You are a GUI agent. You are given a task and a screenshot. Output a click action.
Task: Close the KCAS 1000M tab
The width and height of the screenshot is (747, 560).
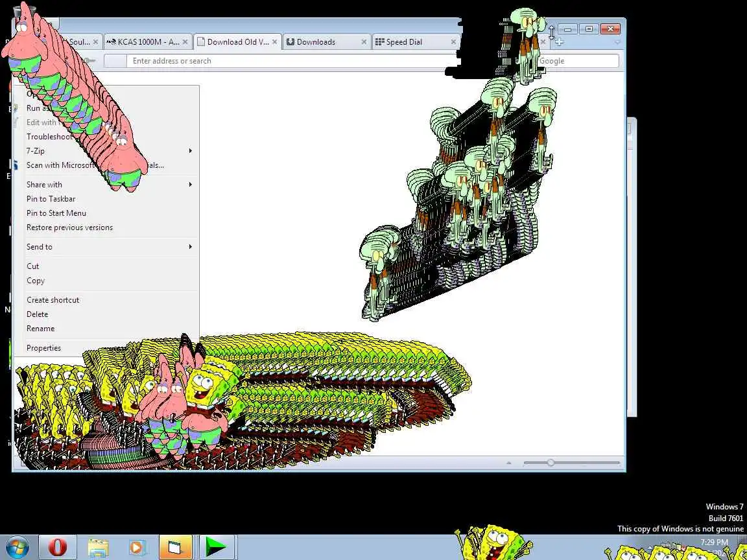[x=185, y=42]
